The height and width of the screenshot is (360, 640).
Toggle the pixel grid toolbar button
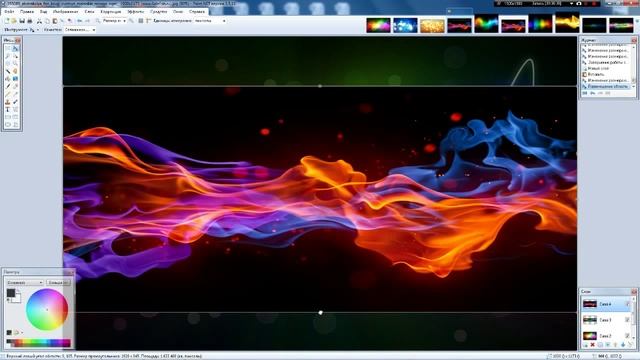[140, 21]
